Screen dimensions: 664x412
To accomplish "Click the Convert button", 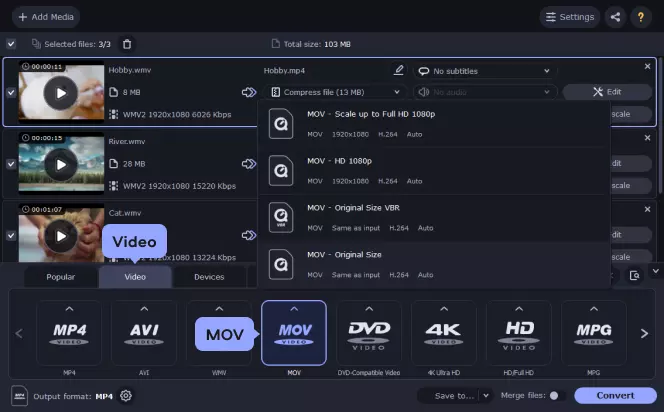I will coord(615,395).
